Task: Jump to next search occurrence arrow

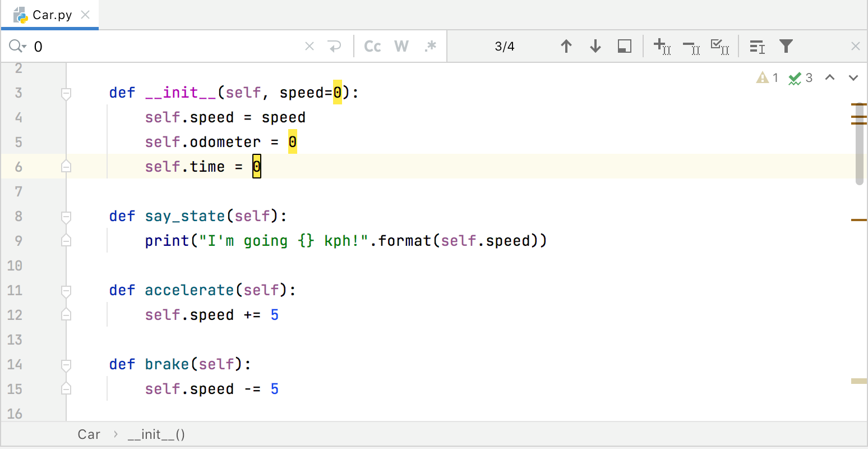Action: pos(595,46)
